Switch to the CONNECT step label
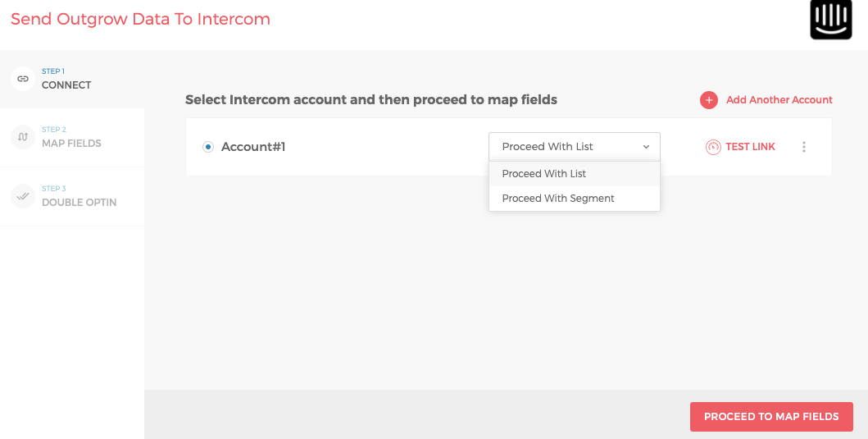 point(66,85)
